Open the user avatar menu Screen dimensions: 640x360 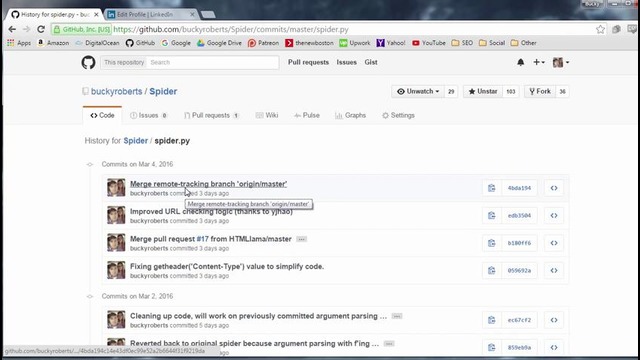(561, 62)
